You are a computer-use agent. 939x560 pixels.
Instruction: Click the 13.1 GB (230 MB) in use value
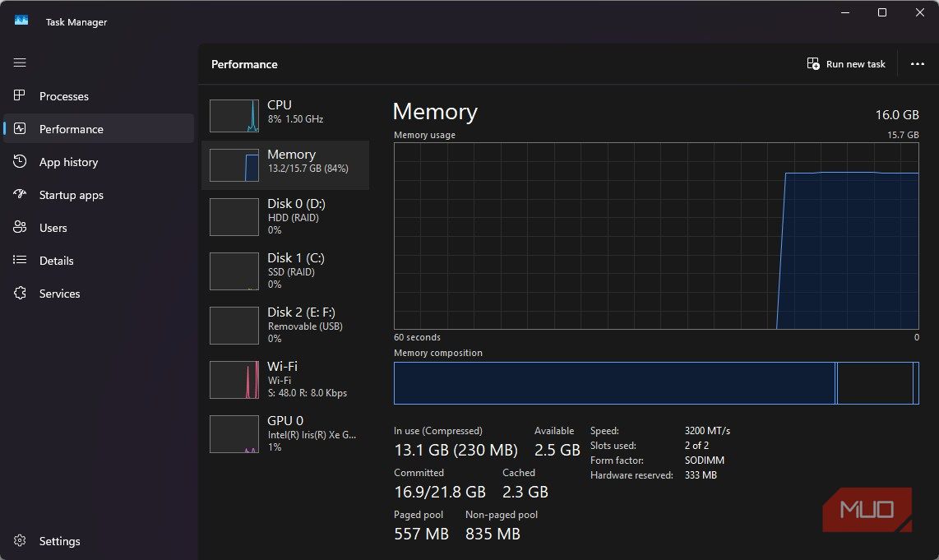click(x=456, y=450)
